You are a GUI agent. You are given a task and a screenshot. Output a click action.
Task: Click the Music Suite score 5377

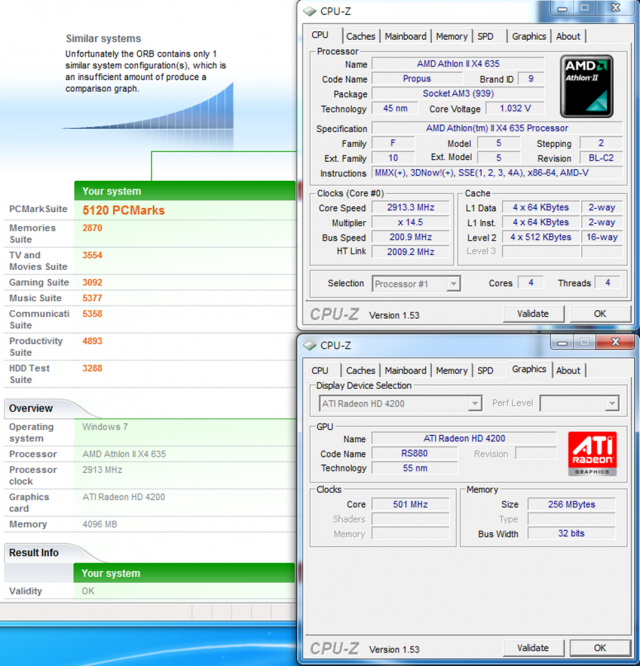[92, 298]
